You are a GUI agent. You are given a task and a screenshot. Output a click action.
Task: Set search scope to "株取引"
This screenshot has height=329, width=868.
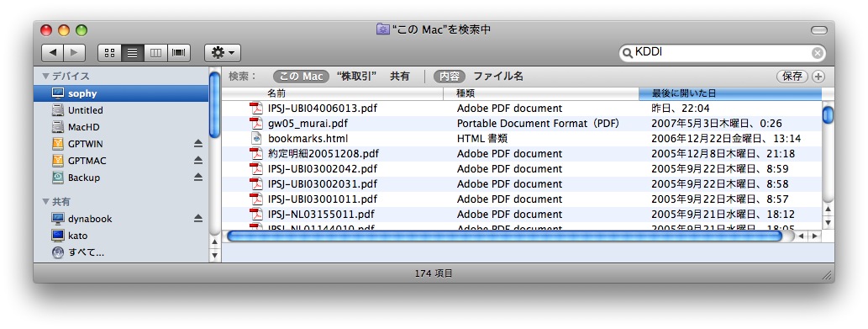click(x=356, y=77)
